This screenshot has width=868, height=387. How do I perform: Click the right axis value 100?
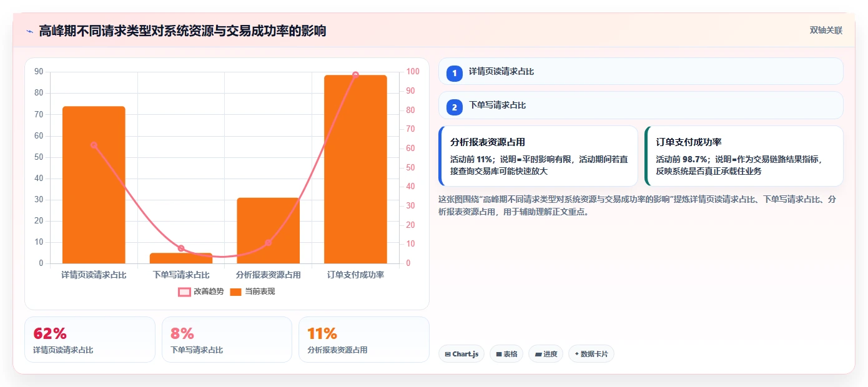[413, 72]
